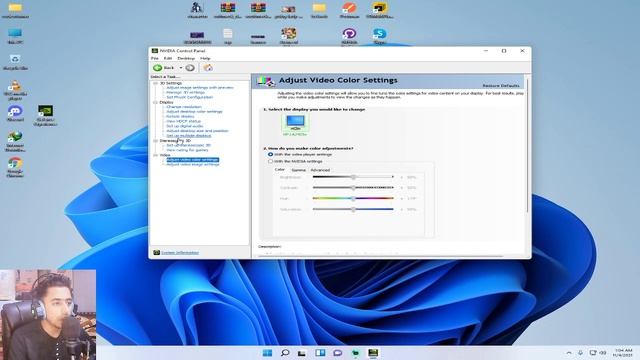Click the Brightness slider handle
The image size is (640, 360).
pyautogui.click(x=353, y=177)
